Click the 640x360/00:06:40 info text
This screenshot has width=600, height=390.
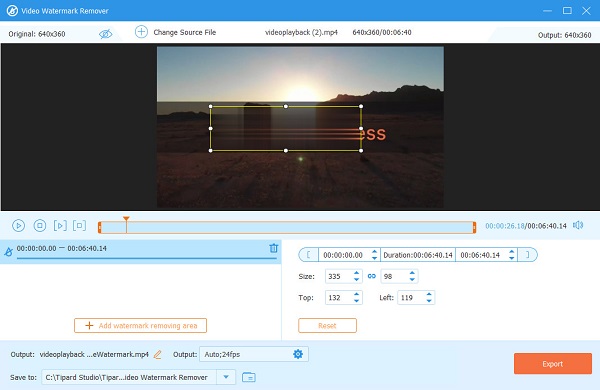(382, 32)
